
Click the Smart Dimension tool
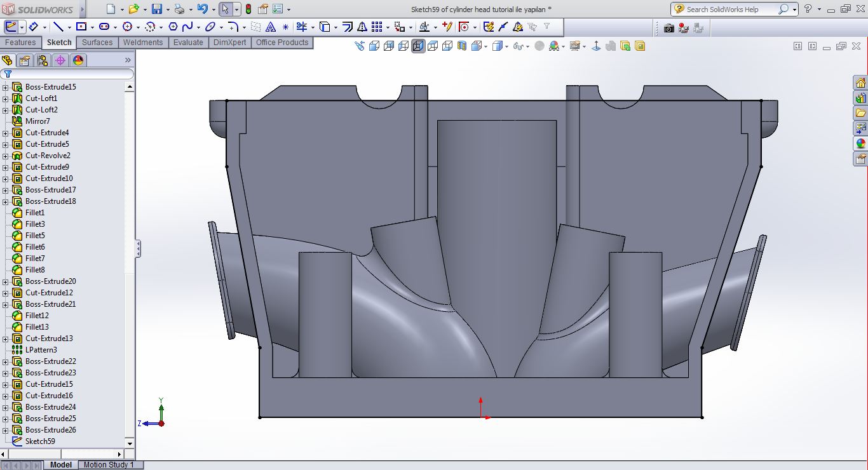coord(33,27)
